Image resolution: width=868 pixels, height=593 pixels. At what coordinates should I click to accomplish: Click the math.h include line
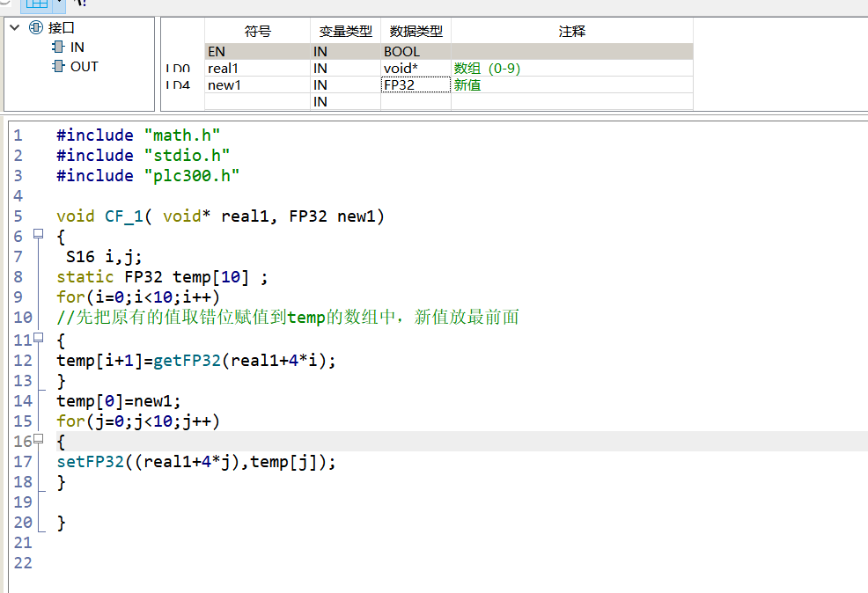pyautogui.click(x=138, y=135)
